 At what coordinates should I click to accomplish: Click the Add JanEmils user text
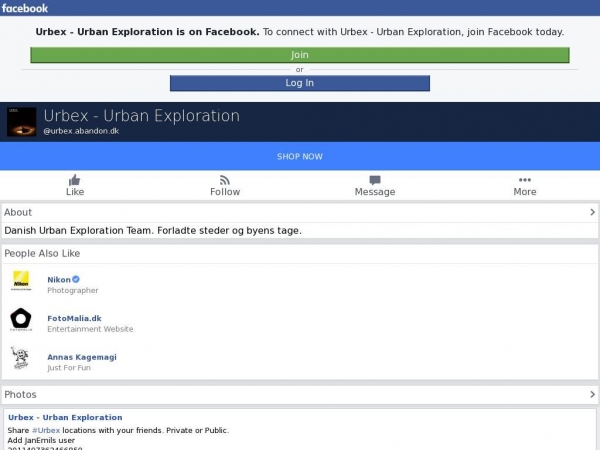coord(41,440)
